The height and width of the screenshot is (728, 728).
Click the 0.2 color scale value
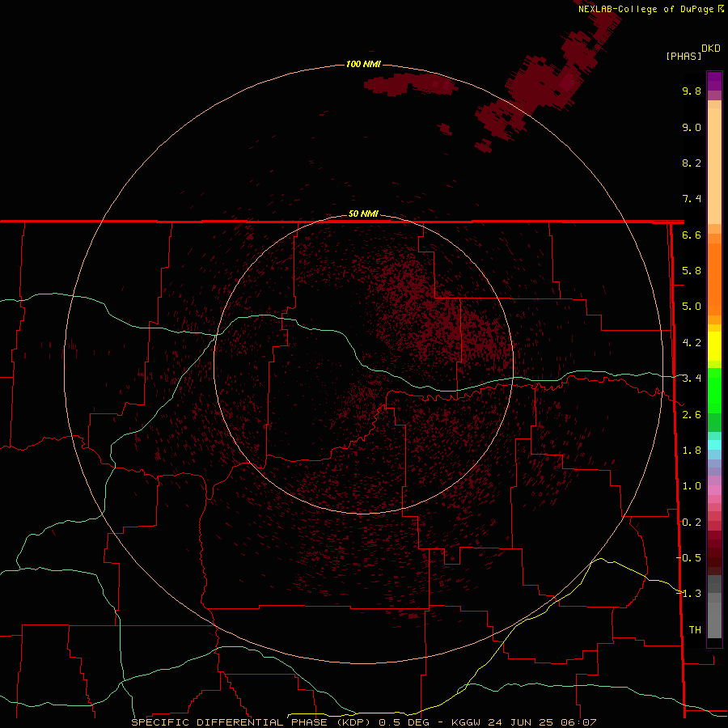click(x=692, y=523)
